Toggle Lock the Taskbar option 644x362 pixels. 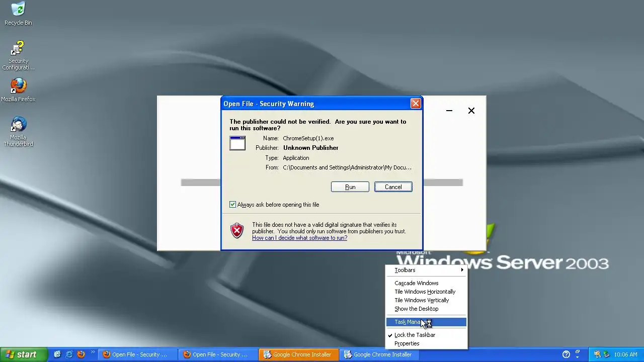pos(427,335)
